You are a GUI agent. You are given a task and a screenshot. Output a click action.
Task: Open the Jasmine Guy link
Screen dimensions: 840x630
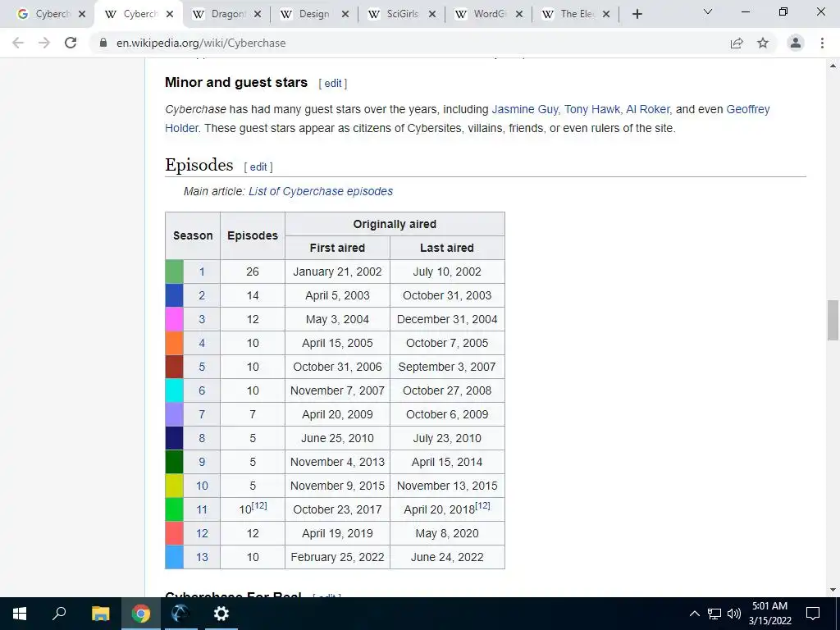pyautogui.click(x=524, y=109)
